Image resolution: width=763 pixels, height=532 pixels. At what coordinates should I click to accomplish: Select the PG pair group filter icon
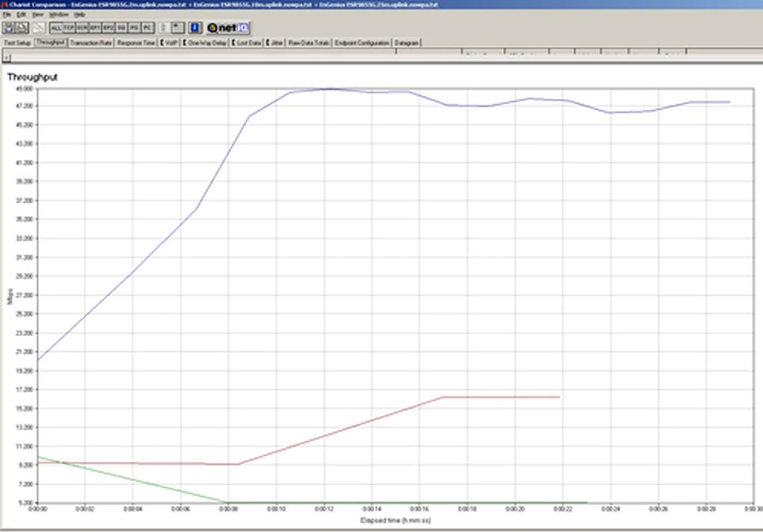coord(134,28)
